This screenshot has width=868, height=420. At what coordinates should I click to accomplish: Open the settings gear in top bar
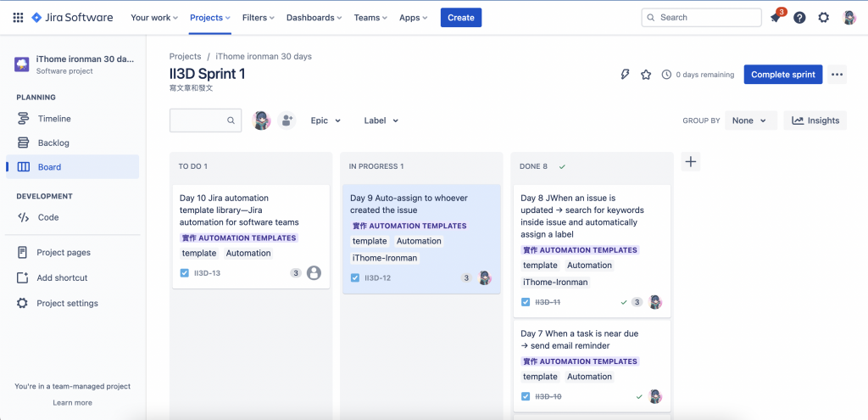pos(824,18)
